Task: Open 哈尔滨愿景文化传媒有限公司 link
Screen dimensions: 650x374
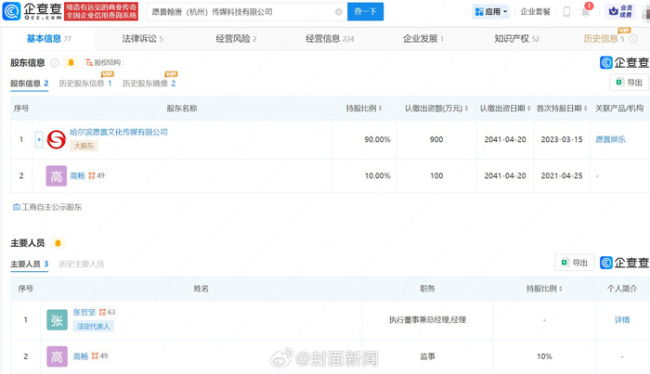Action: [119, 132]
